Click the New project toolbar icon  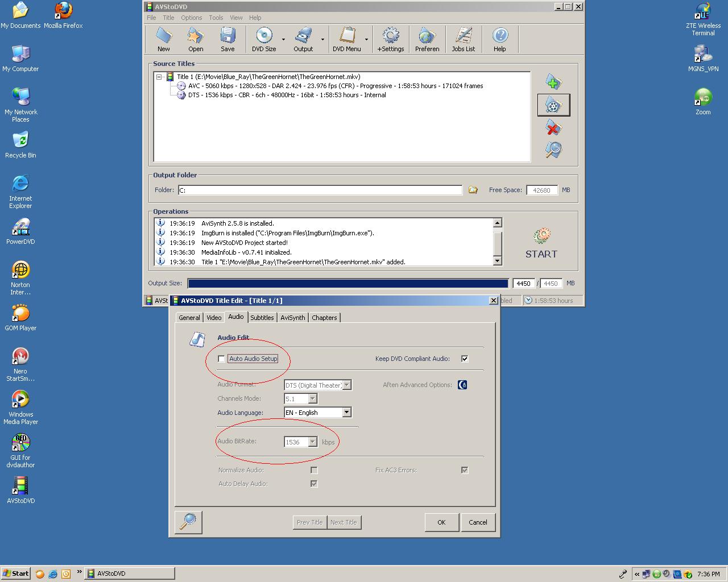[x=164, y=39]
